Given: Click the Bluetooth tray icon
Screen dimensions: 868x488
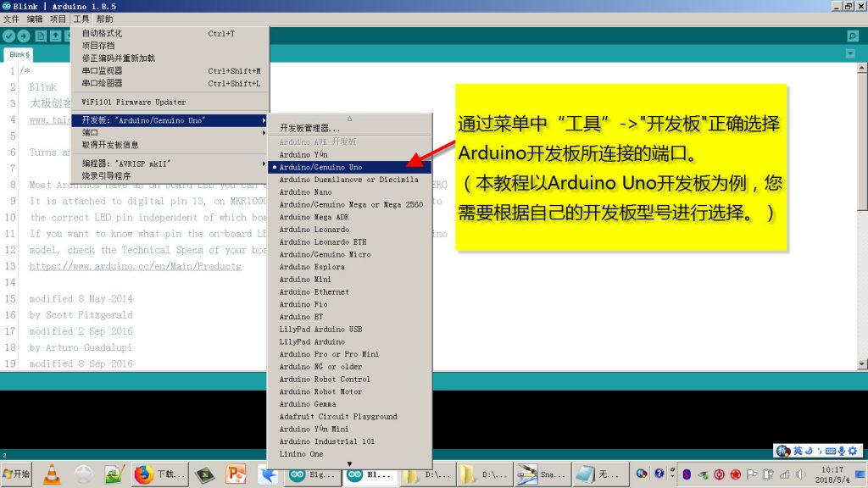Looking at the screenshot, I should 687,474.
